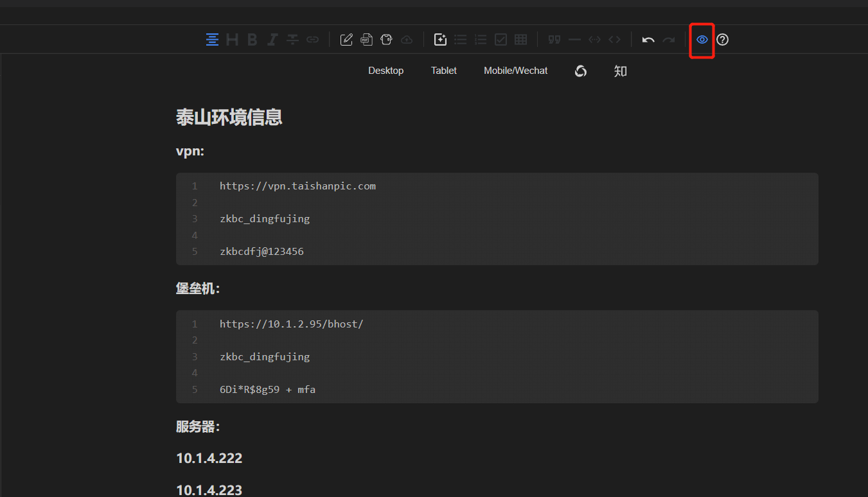
Task: Toggle the task list checkbox icon
Action: click(x=500, y=39)
